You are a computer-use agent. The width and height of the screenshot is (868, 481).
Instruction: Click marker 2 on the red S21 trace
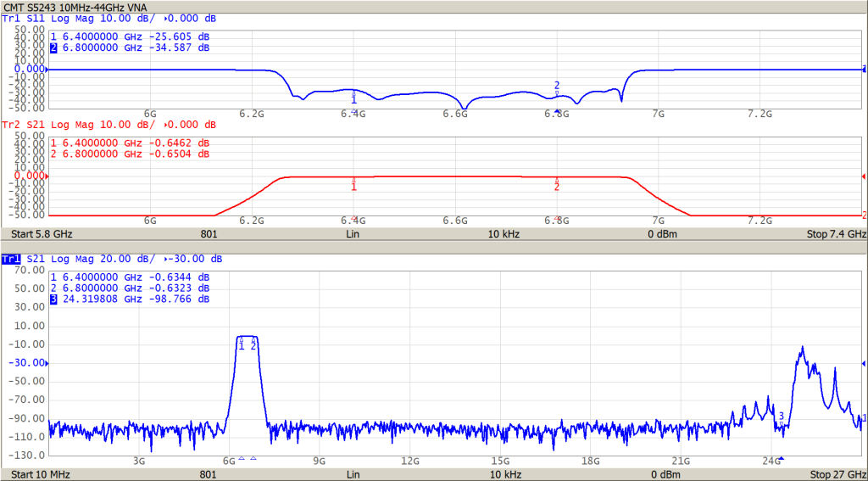(557, 186)
